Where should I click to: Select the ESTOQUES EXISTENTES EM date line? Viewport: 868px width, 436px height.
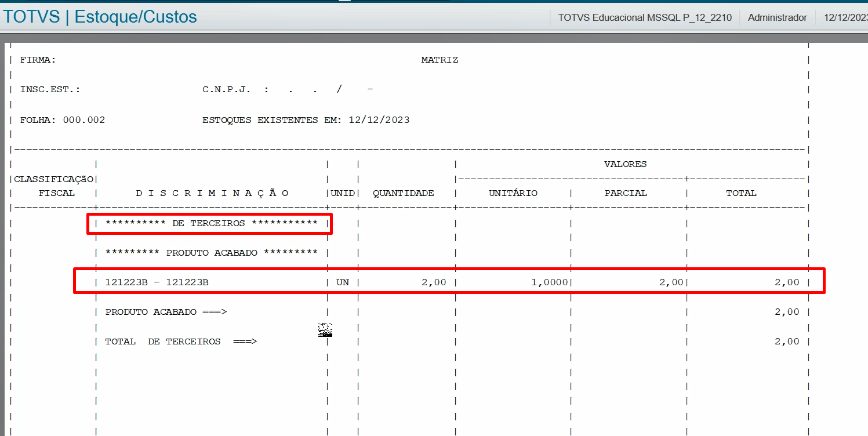pyautogui.click(x=306, y=119)
